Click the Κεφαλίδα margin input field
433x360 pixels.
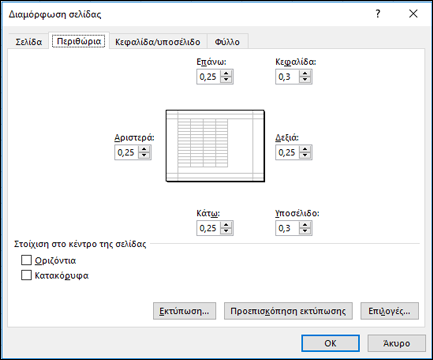click(287, 77)
